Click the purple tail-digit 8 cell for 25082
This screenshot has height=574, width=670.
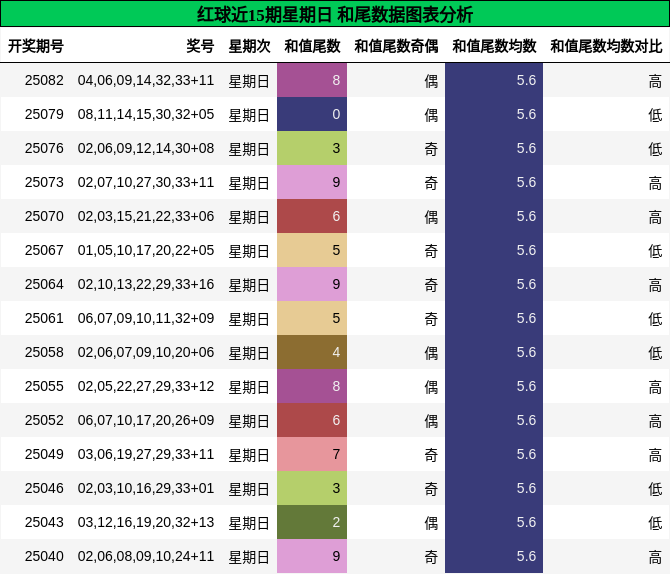pos(312,80)
